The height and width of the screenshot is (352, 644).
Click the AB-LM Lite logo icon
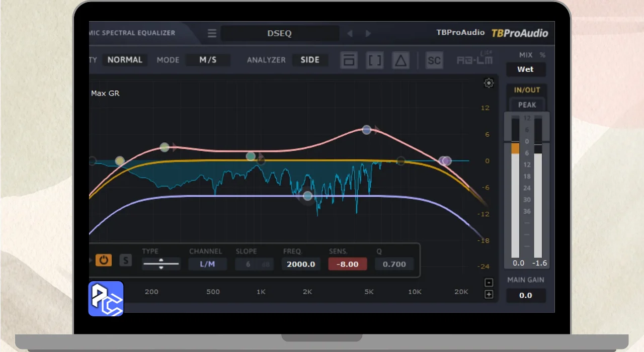[x=474, y=59]
